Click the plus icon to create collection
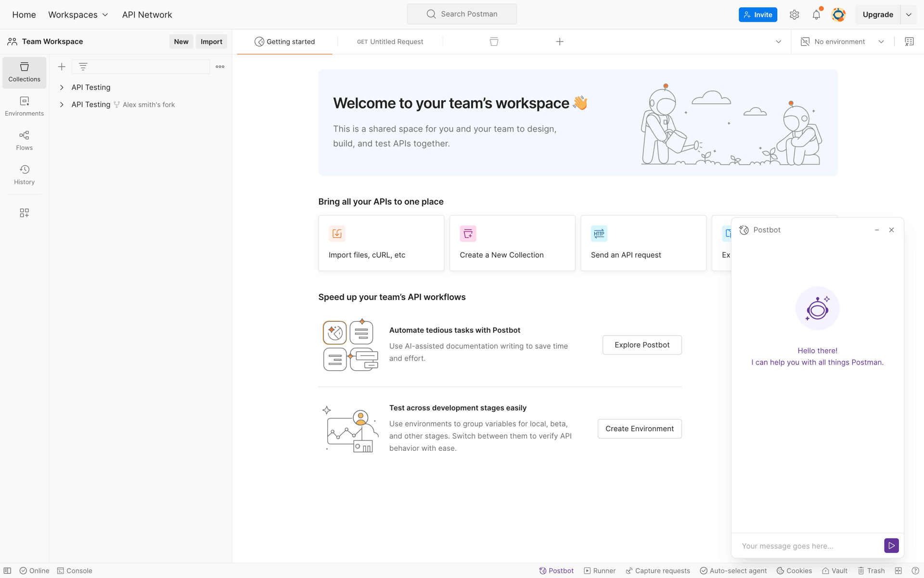The image size is (924, 578). (62, 66)
